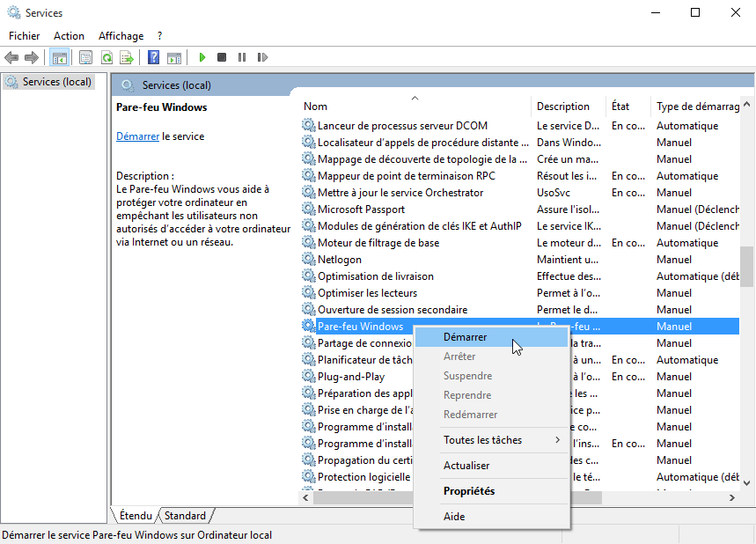Click the Restart service toolbar icon
Image resolution: width=756 pixels, height=544 pixels.
(x=262, y=57)
